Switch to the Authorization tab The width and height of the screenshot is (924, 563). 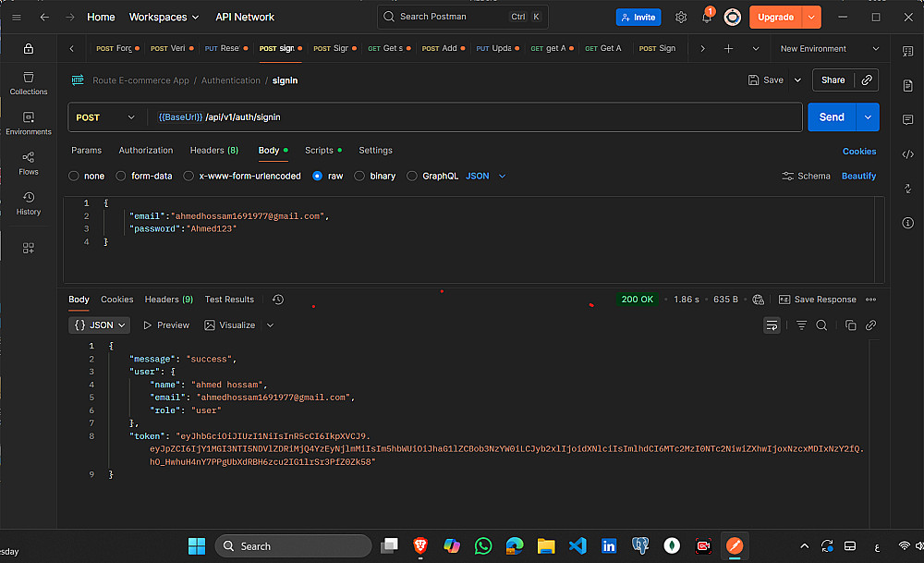click(x=145, y=150)
